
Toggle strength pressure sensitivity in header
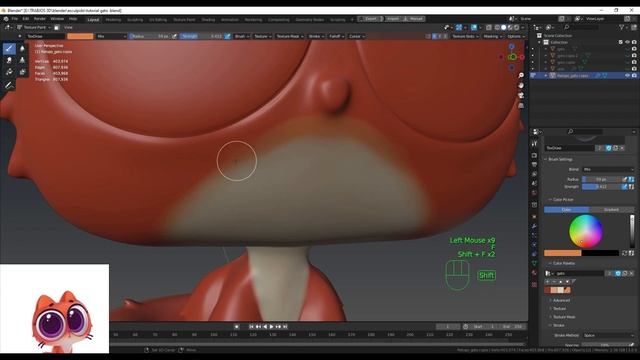click(x=227, y=36)
